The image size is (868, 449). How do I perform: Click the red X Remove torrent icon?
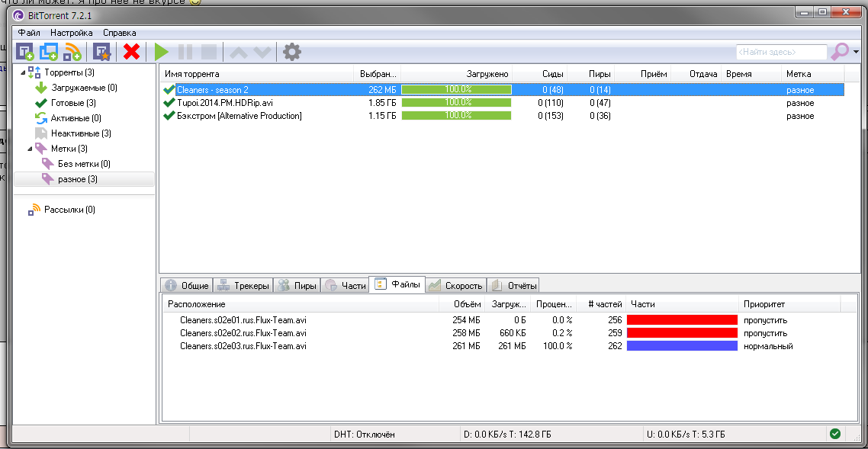131,52
